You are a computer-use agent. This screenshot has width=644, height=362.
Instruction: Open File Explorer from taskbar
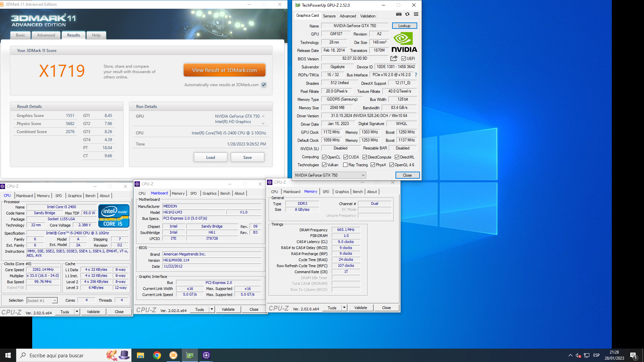[x=140, y=355]
